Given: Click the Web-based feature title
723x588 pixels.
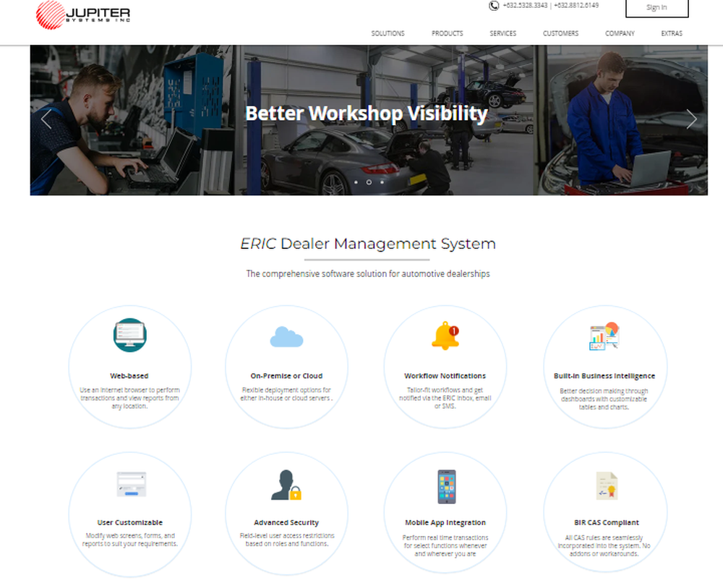Looking at the screenshot, I should [x=129, y=376].
